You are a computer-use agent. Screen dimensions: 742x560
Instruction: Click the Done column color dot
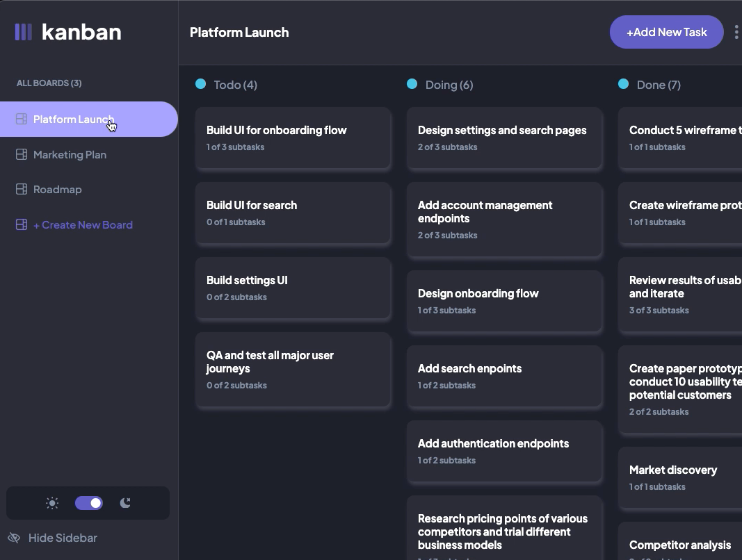(x=624, y=84)
